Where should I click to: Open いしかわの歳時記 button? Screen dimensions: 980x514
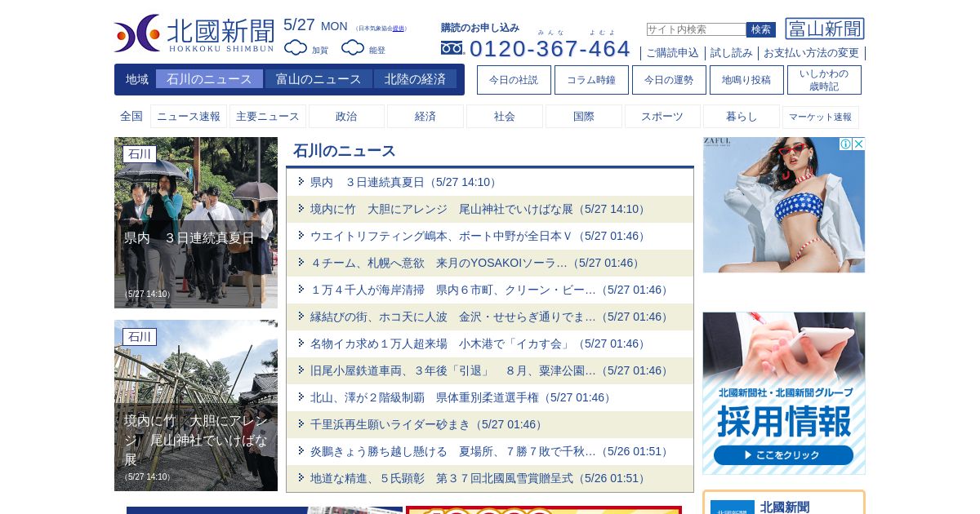click(824, 80)
